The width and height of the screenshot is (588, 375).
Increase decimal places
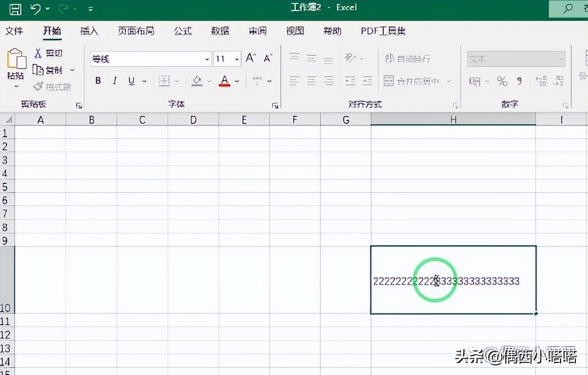(541, 80)
